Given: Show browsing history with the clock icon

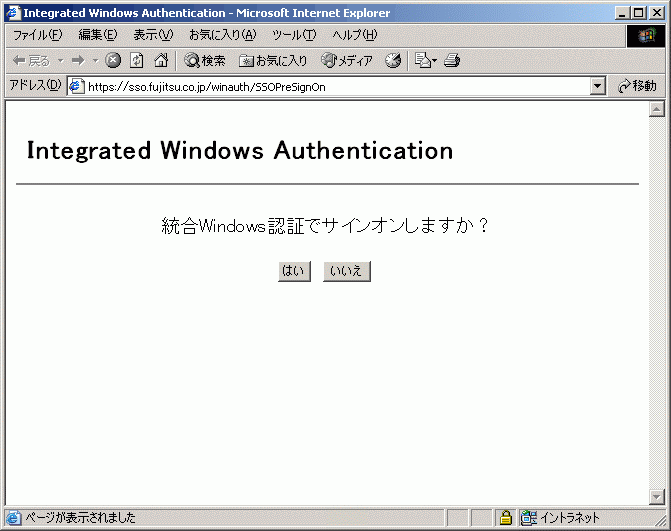Looking at the screenshot, I should click(393, 61).
